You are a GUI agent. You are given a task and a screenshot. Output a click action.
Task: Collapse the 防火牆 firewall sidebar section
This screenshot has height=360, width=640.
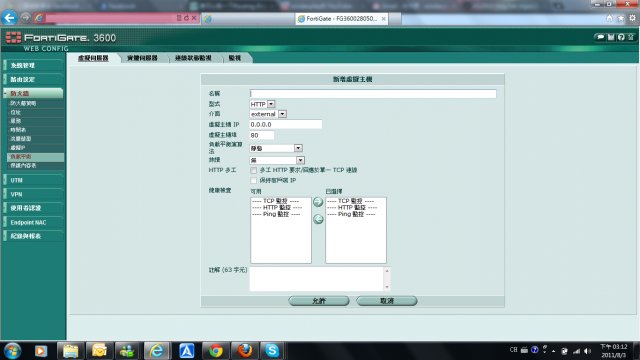(33, 93)
